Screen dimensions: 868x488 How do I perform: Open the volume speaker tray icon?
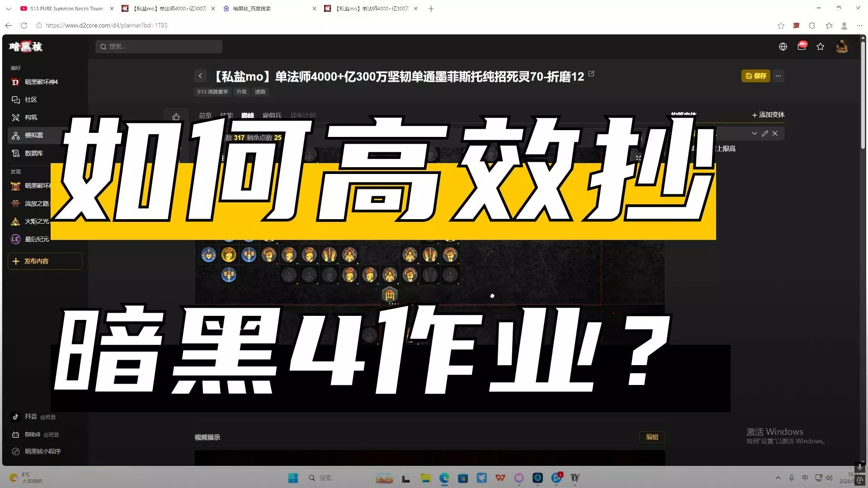click(829, 478)
